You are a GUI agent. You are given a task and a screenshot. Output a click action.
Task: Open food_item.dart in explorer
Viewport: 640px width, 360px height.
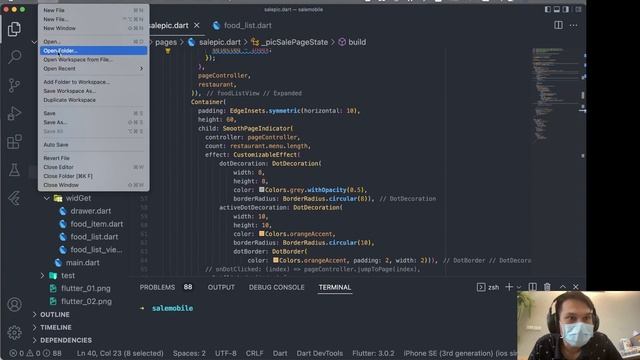[x=96, y=224]
